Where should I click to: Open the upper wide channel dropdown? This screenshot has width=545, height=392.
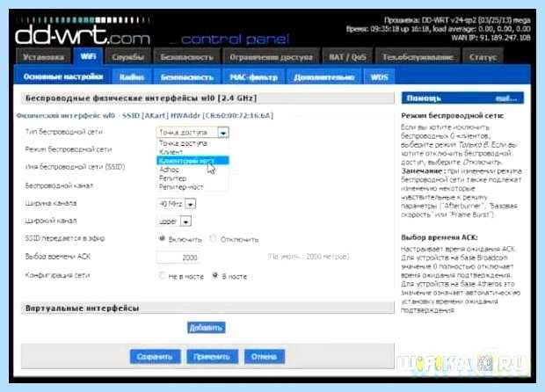[174, 221]
